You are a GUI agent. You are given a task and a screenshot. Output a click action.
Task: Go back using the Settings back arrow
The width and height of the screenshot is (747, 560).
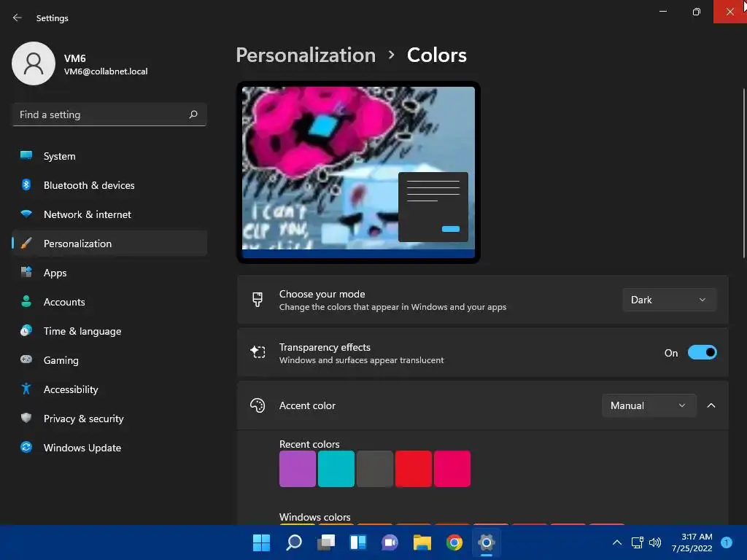click(18, 17)
